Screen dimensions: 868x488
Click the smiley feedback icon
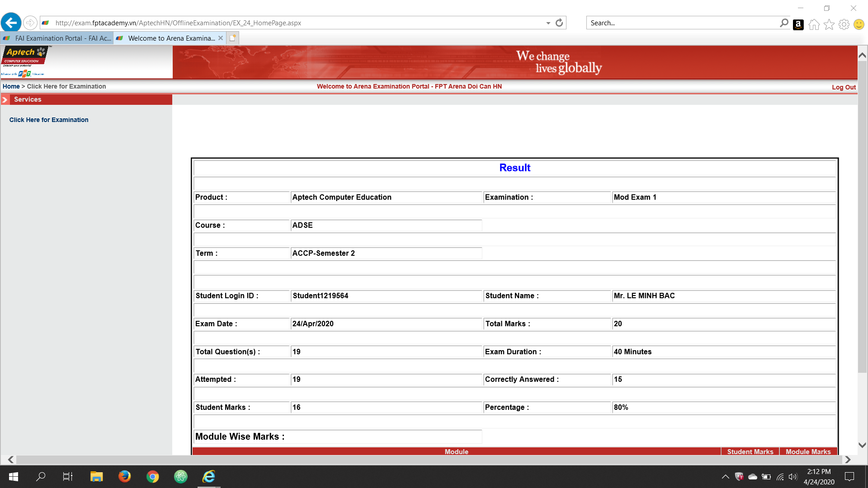point(859,24)
